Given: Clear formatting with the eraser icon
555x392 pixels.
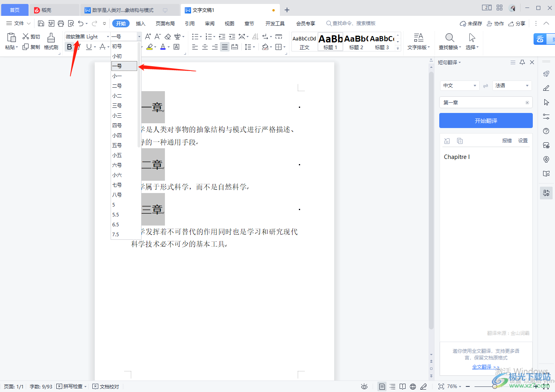Looking at the screenshot, I should (168, 36).
